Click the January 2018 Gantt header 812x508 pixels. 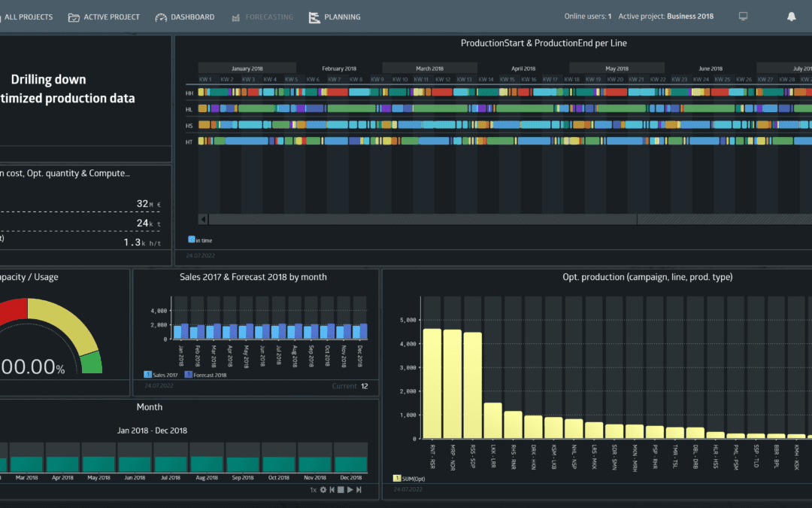coord(247,68)
